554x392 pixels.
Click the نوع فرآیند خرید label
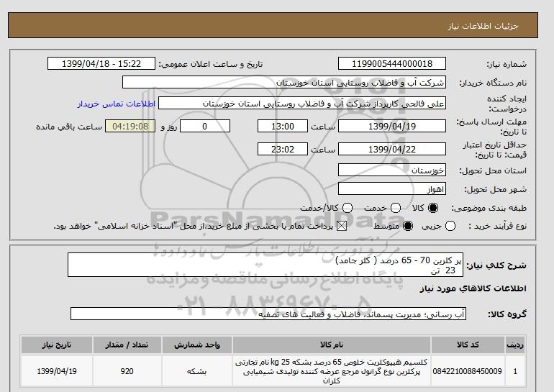[497, 226]
